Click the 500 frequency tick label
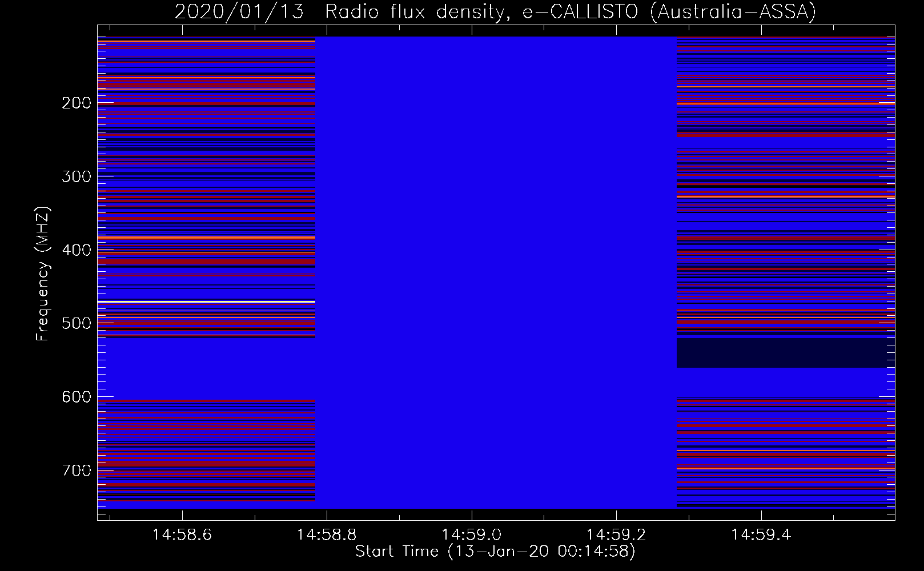The image size is (924, 571). [77, 323]
